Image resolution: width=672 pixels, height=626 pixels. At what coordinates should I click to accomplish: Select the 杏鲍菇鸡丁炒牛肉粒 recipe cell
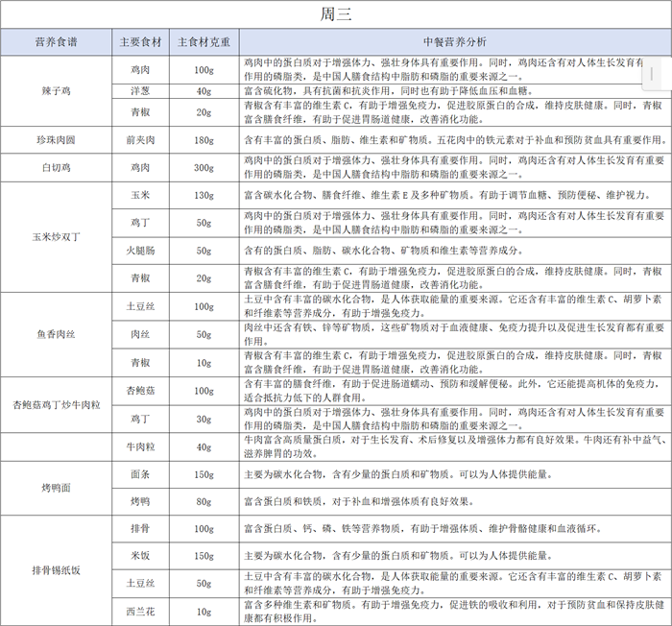pyautogui.click(x=56, y=404)
